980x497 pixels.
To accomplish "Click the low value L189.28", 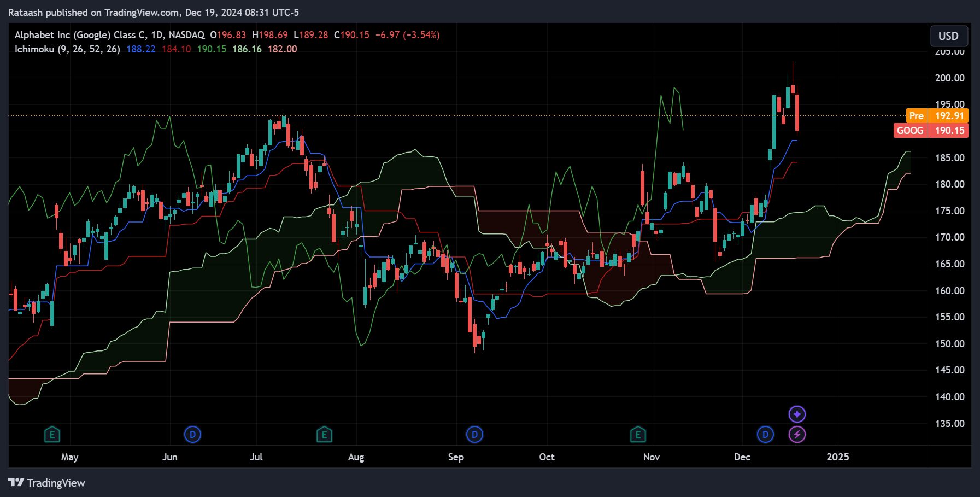I will point(311,35).
